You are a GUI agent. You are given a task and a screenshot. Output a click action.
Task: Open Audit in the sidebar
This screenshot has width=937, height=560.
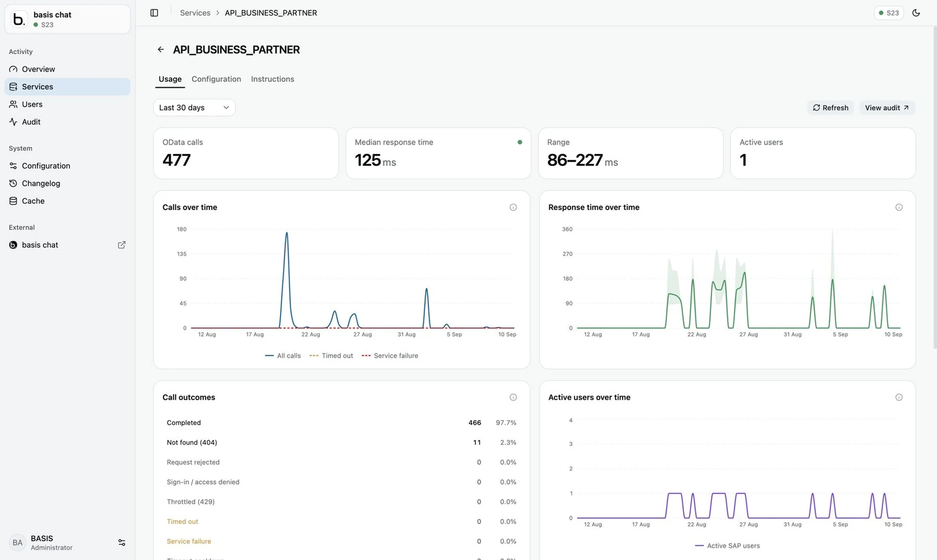[x=67, y=122]
